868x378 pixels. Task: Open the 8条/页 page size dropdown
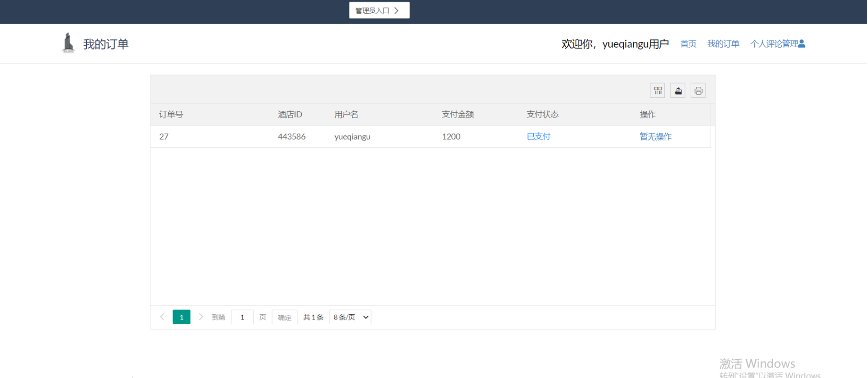[350, 317]
